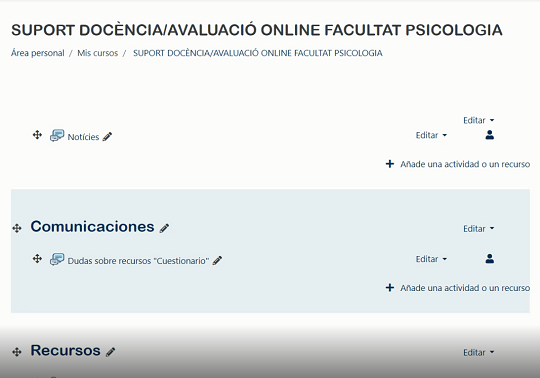Viewport: 540px width, 378px height.
Task: Open the top section Editar dropdown
Action: tap(478, 120)
